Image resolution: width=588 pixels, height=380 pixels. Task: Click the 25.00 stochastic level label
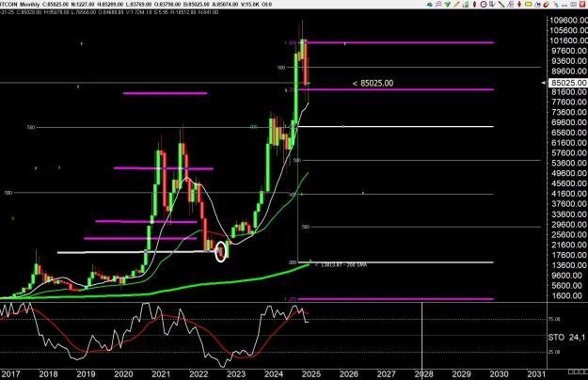(x=554, y=353)
